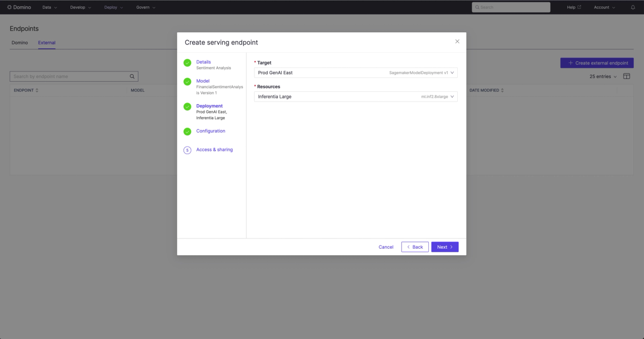Click the green checkmark on Deployment step
The width and height of the screenshot is (644, 339).
[x=187, y=106]
